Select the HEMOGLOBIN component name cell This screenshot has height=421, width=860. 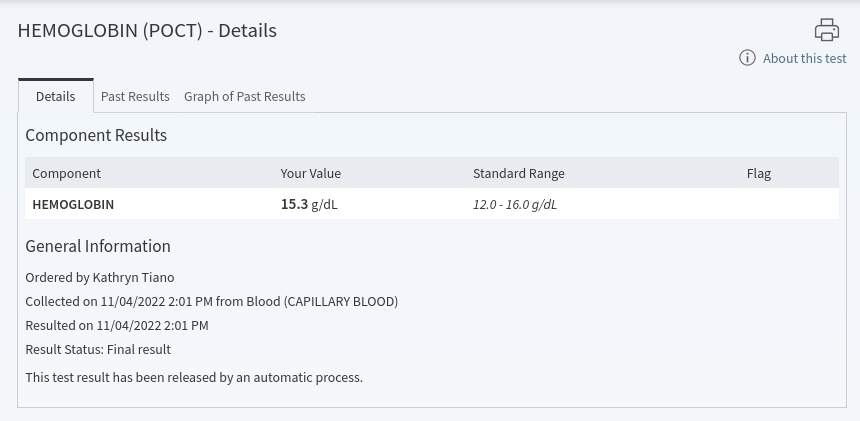[x=73, y=204]
